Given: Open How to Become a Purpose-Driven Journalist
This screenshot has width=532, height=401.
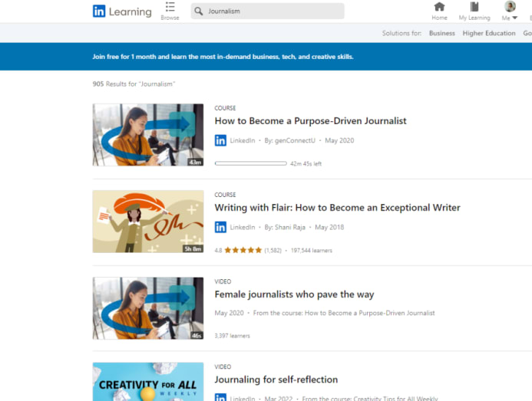Looking at the screenshot, I should 310,121.
